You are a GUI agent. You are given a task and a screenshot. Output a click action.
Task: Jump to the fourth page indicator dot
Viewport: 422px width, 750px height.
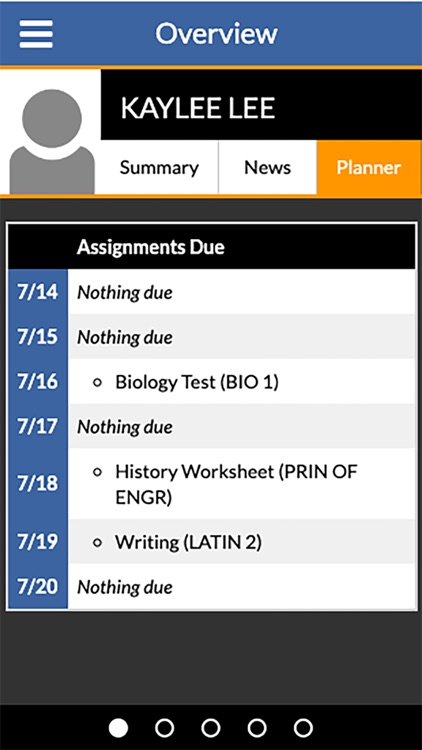tap(257, 728)
